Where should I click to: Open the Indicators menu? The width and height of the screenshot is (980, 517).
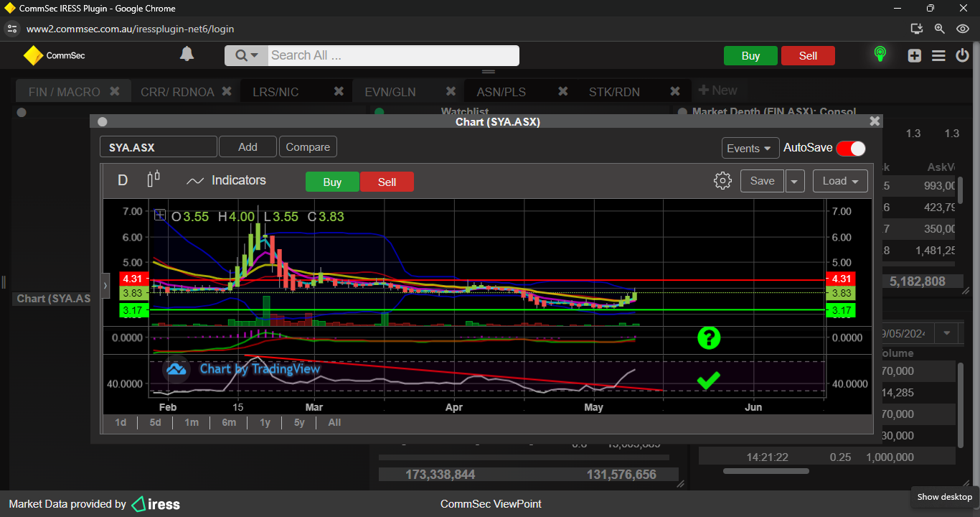[226, 181]
